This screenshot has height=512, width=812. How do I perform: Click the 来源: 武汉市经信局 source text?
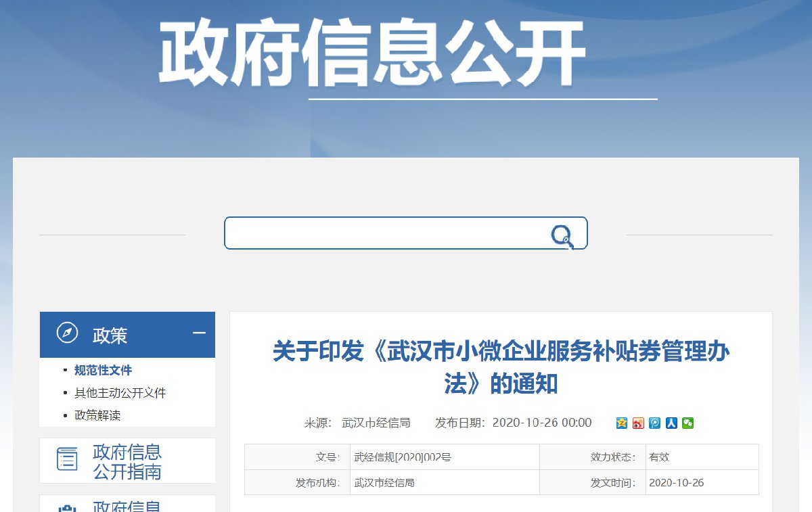tap(357, 423)
